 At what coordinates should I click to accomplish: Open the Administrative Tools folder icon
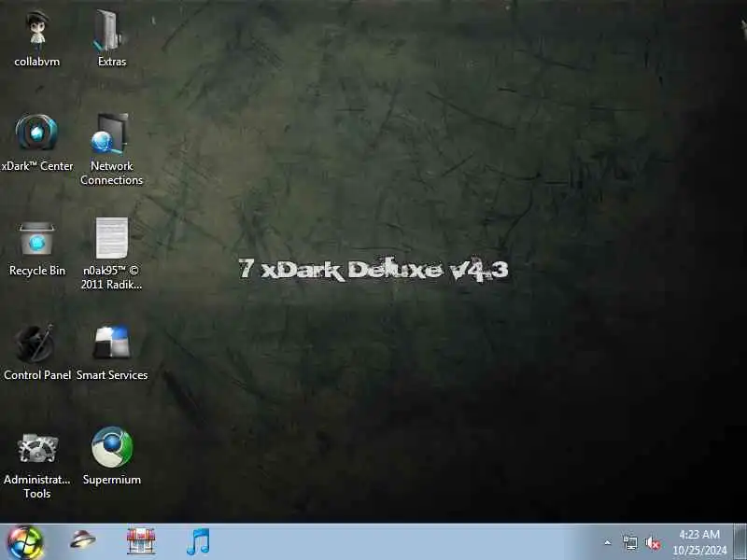click(x=37, y=464)
